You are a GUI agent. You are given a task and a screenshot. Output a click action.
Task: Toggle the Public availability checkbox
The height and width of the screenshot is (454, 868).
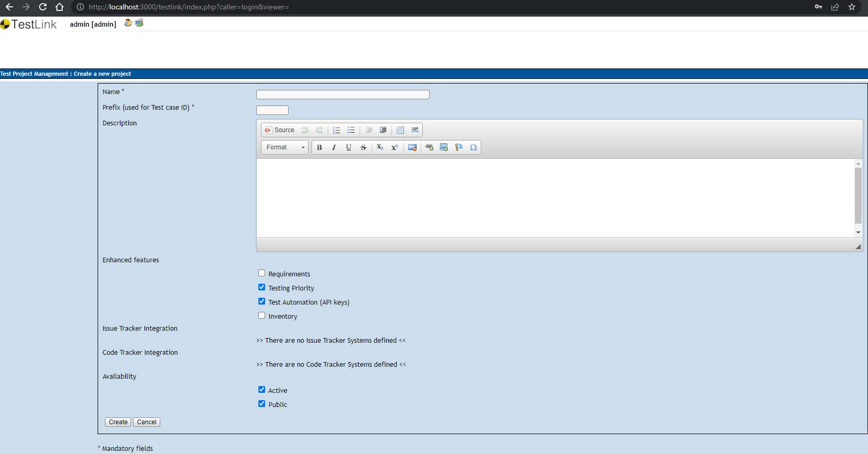[262, 404]
